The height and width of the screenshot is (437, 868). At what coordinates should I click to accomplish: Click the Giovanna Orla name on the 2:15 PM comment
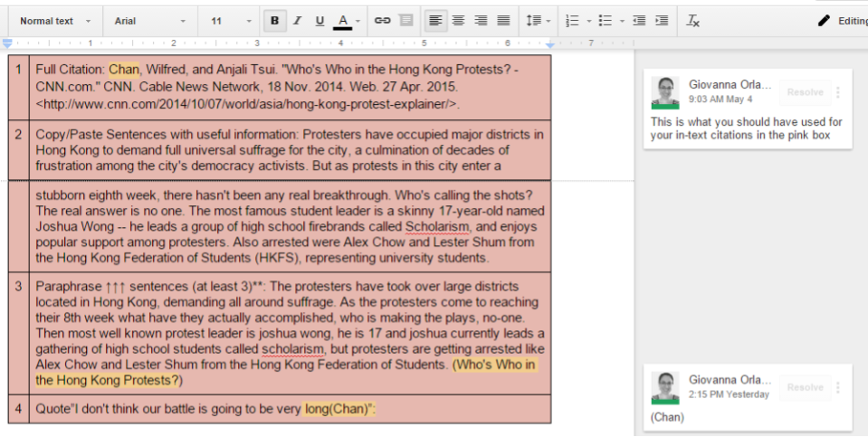[730, 380]
